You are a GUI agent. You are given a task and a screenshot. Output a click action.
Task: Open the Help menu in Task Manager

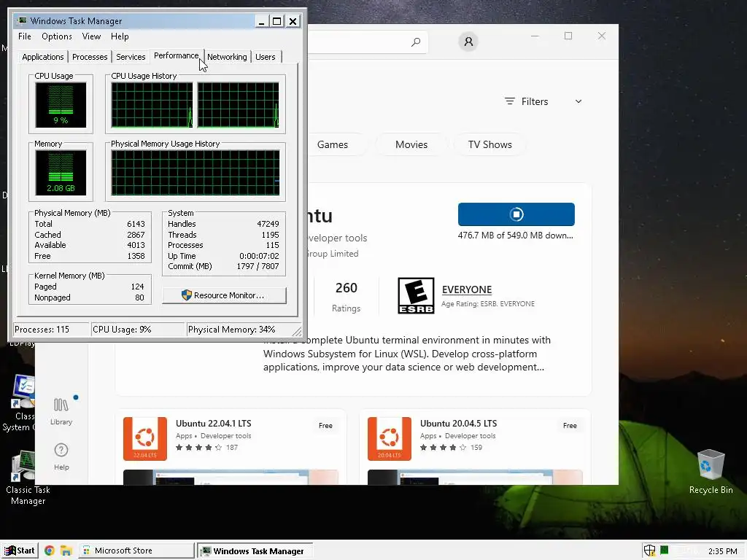coord(120,36)
